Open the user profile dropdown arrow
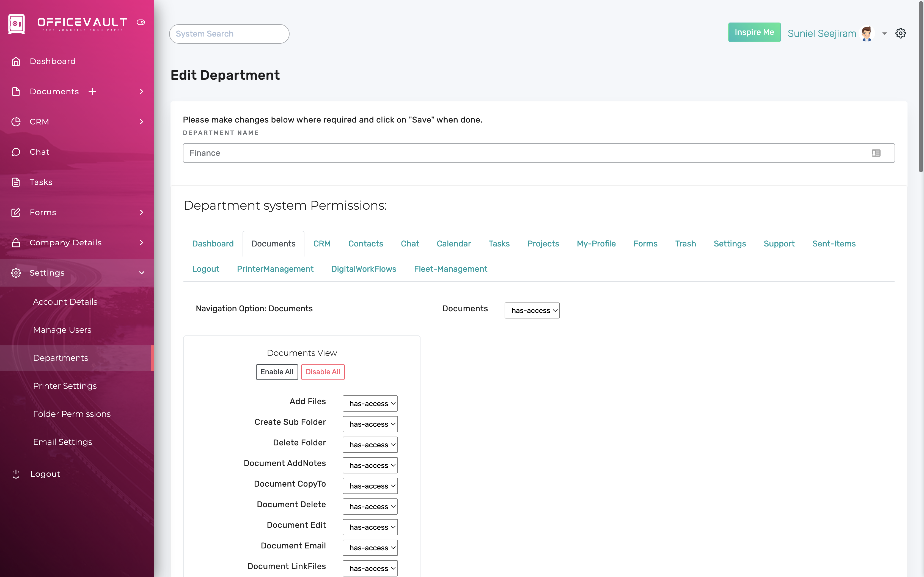Image resolution: width=924 pixels, height=577 pixels. click(884, 34)
